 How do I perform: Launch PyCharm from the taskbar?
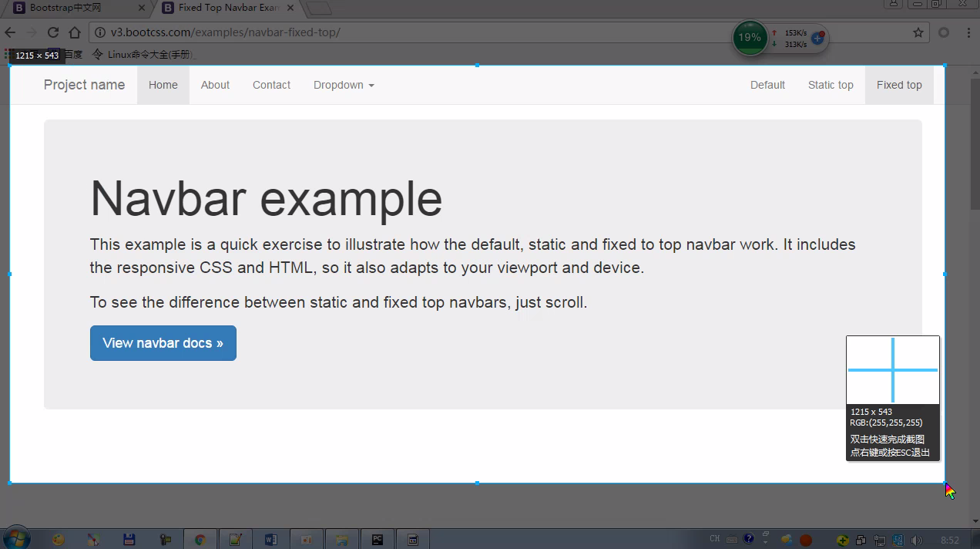tap(378, 540)
